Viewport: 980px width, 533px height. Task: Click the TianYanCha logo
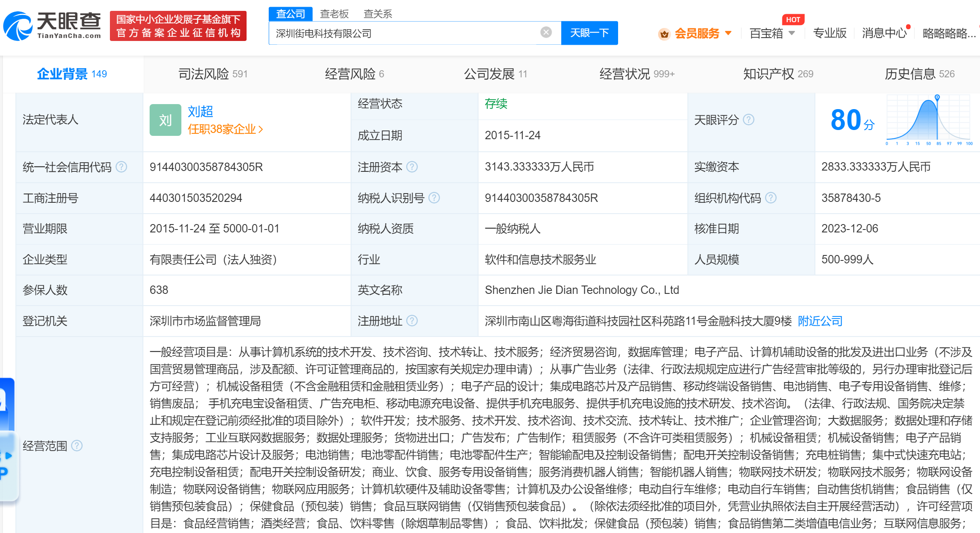[52, 26]
